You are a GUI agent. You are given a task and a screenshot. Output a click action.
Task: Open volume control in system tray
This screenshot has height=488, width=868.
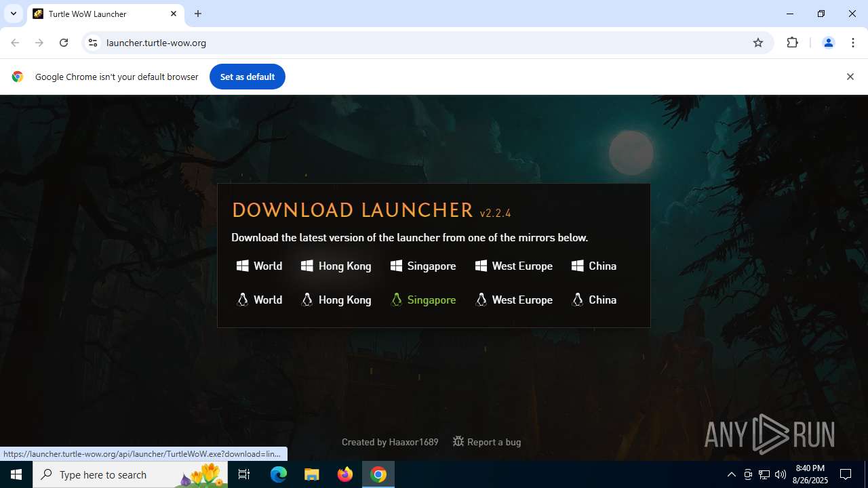(781, 474)
